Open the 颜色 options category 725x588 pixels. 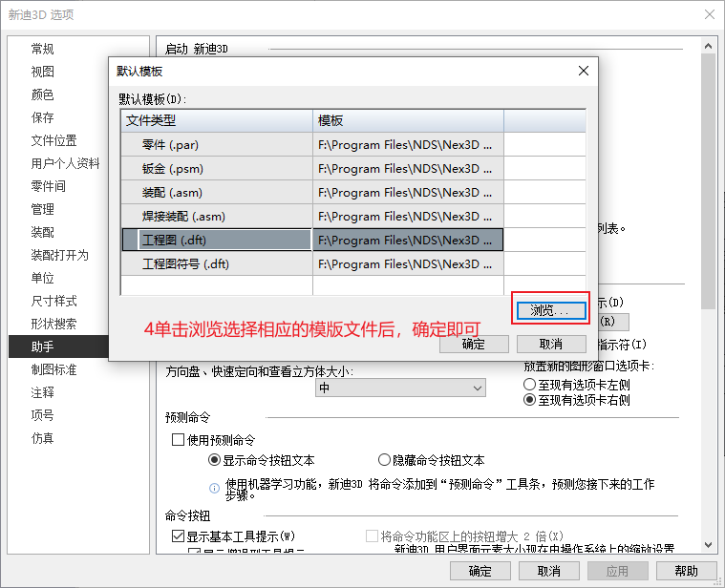tap(43, 94)
